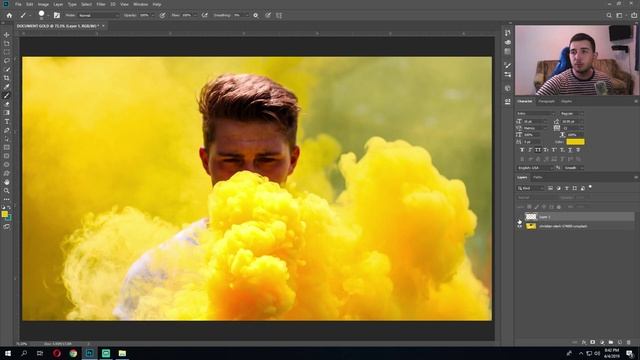640x360 pixels.
Task: Select the Crop tool
Action: 7,78
